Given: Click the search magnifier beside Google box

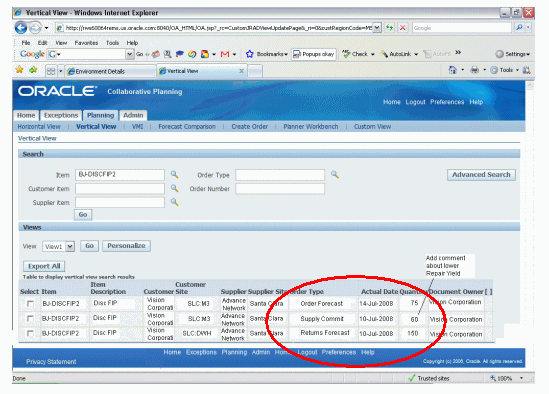Looking at the screenshot, I should tap(519, 28).
